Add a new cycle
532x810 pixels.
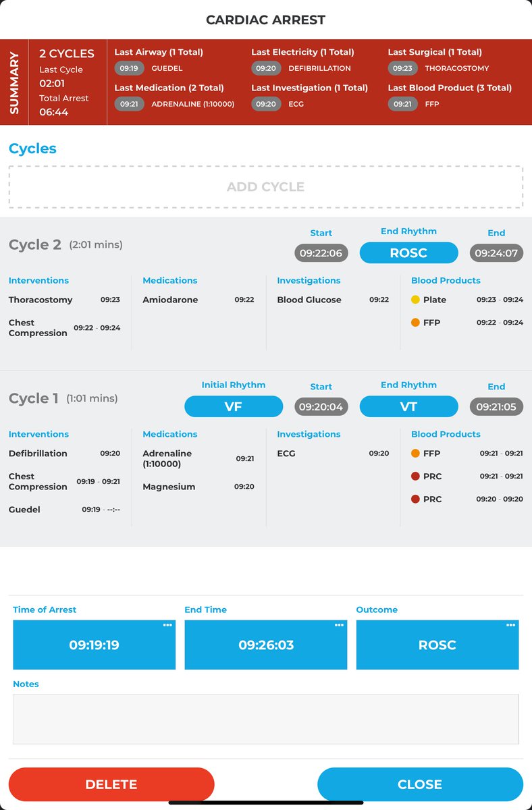[x=266, y=187]
